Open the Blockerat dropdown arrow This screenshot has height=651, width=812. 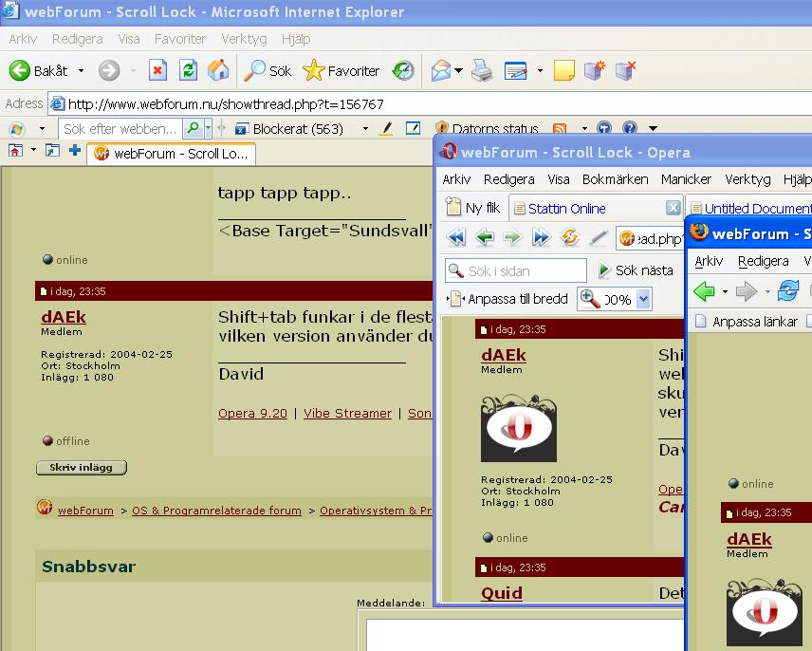(x=365, y=128)
